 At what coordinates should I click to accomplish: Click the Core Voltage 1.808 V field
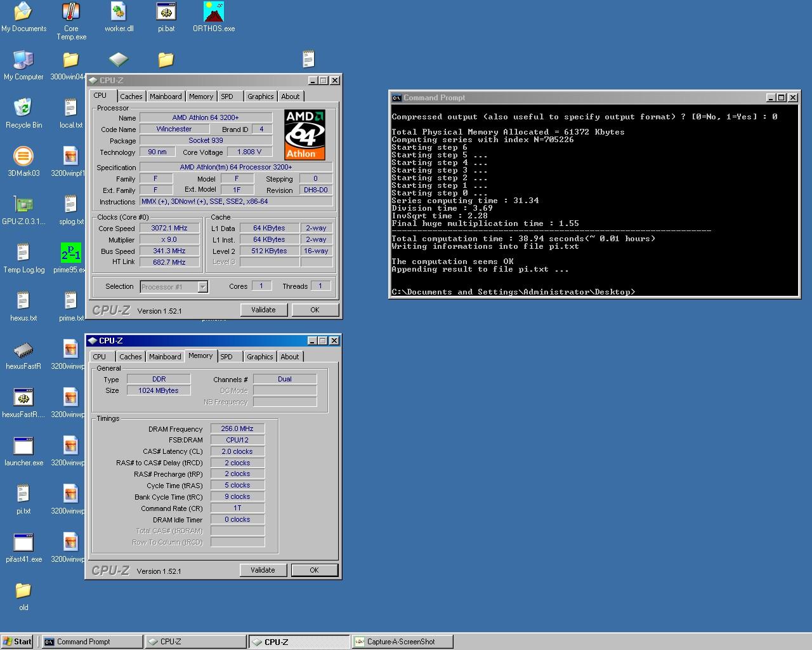(249, 152)
